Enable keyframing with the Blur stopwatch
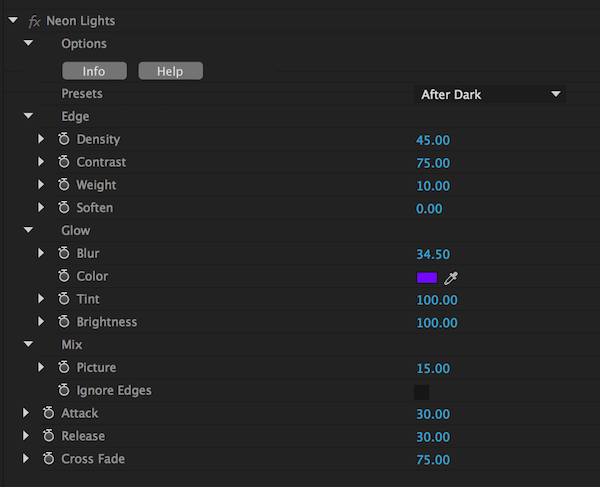 (63, 254)
